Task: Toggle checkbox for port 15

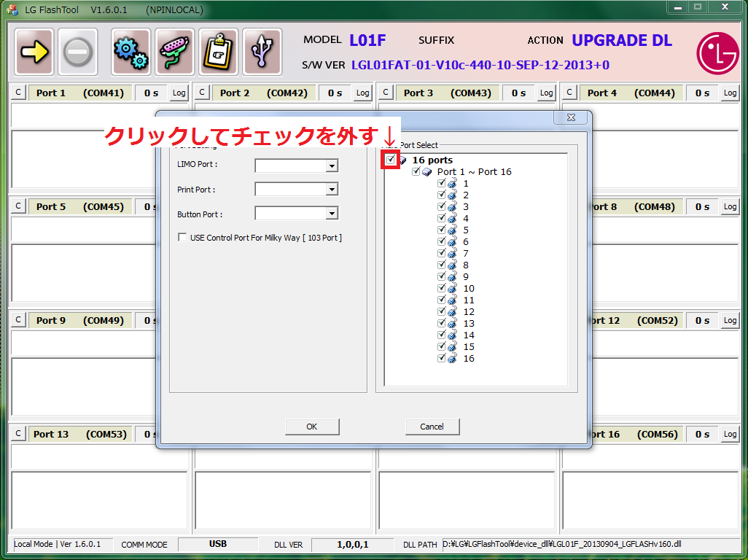Action: tap(441, 346)
